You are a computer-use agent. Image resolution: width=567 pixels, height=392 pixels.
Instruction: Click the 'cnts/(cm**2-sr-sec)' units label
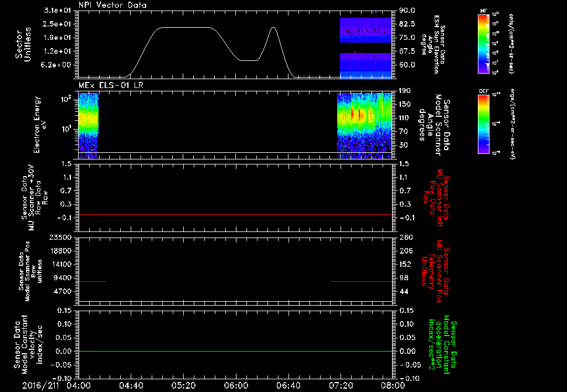point(511,44)
